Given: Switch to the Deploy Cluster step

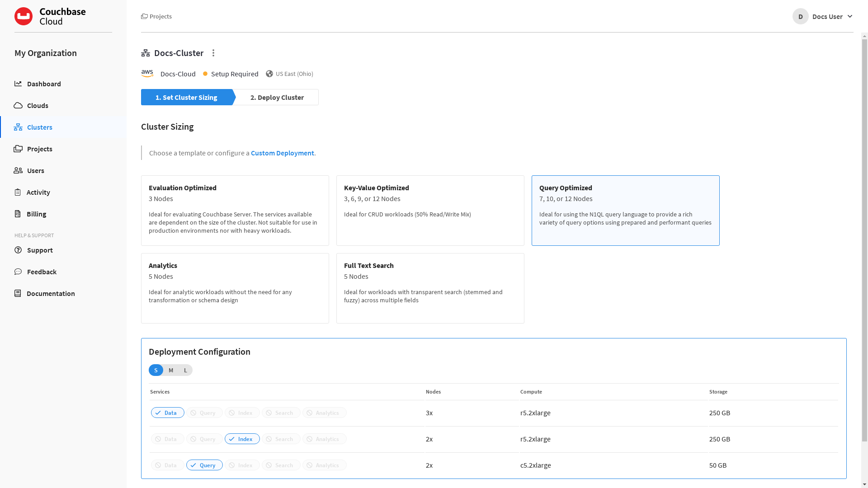Looking at the screenshot, I should [277, 97].
